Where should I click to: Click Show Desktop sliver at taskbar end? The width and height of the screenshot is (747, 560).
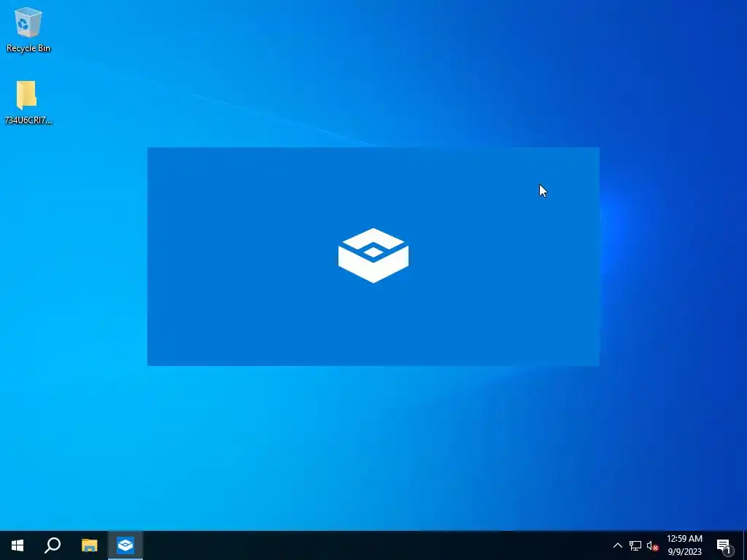click(x=745, y=545)
